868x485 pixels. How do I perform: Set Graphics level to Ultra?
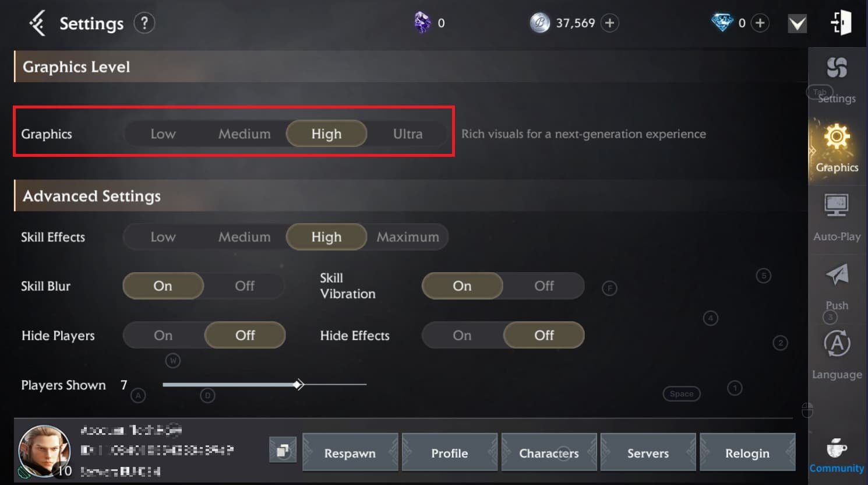408,134
